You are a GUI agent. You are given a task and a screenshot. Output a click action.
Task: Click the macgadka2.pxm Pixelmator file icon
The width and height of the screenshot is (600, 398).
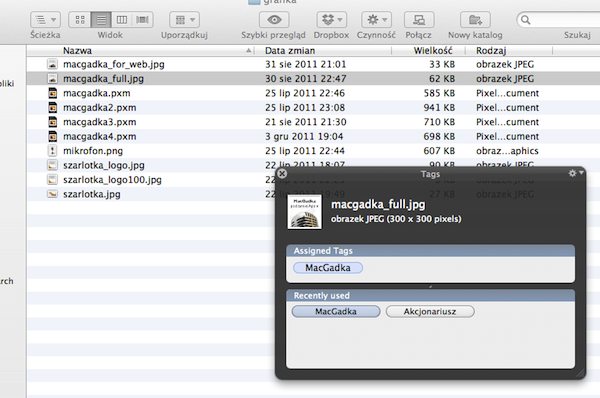click(52, 108)
